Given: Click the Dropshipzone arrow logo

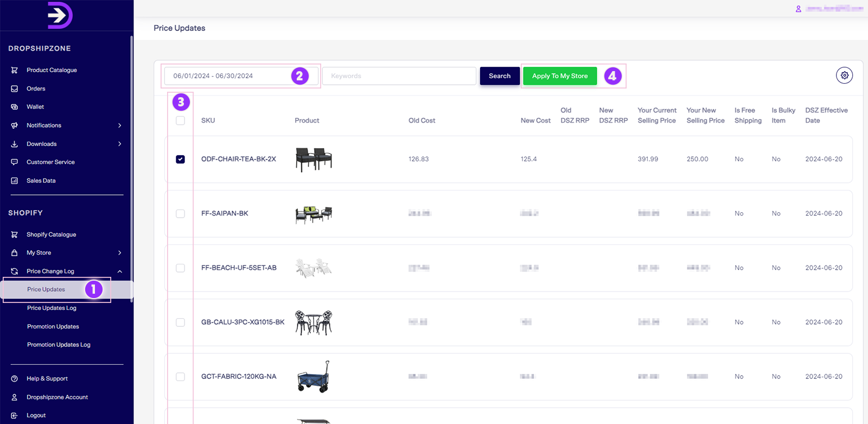Looking at the screenshot, I should 60,15.
